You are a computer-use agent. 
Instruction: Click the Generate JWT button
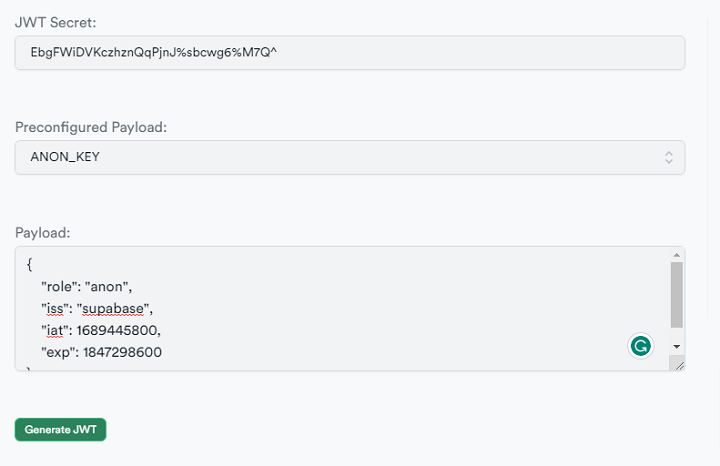click(61, 430)
